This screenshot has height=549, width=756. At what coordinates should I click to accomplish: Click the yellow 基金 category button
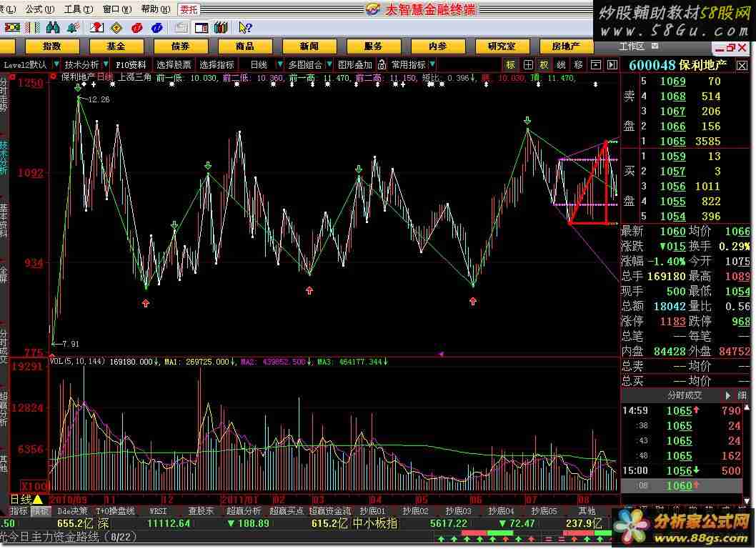(x=115, y=46)
